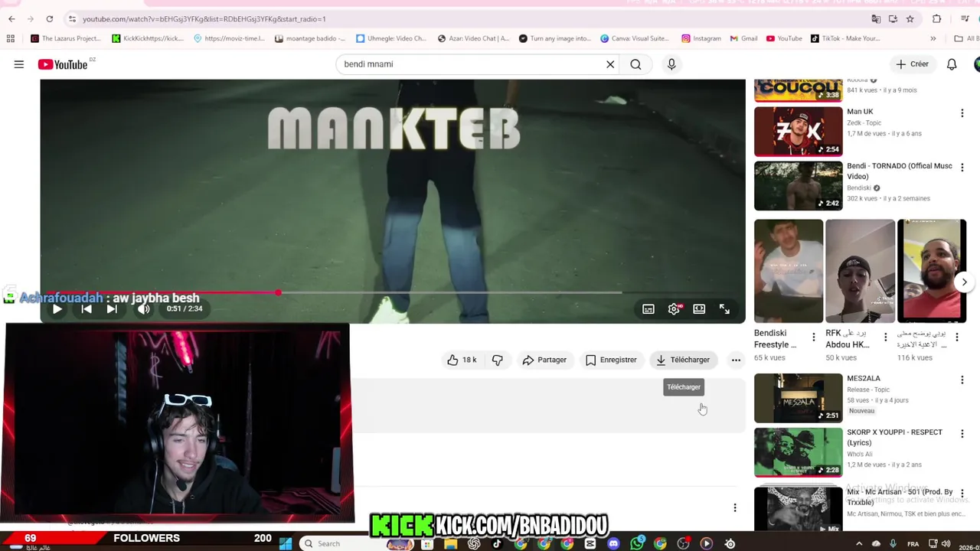Show more bookmarks via the overflow chevron
980x551 pixels.
click(x=933, y=38)
